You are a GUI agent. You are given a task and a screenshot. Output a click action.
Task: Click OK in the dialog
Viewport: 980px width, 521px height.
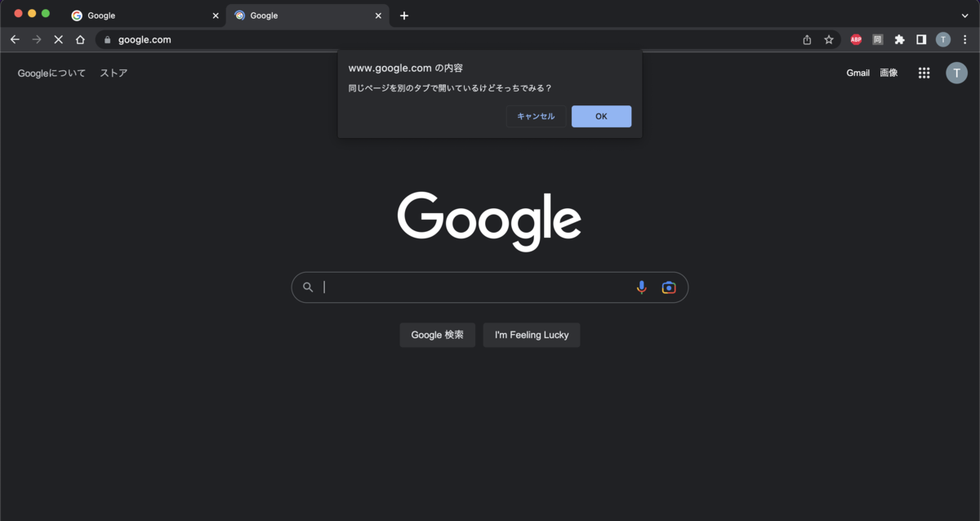coord(601,116)
